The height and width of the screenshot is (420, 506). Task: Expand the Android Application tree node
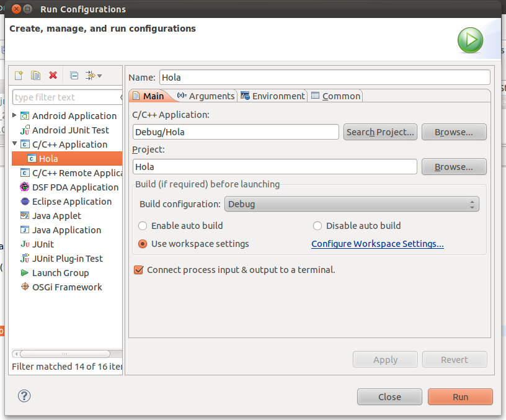15,115
